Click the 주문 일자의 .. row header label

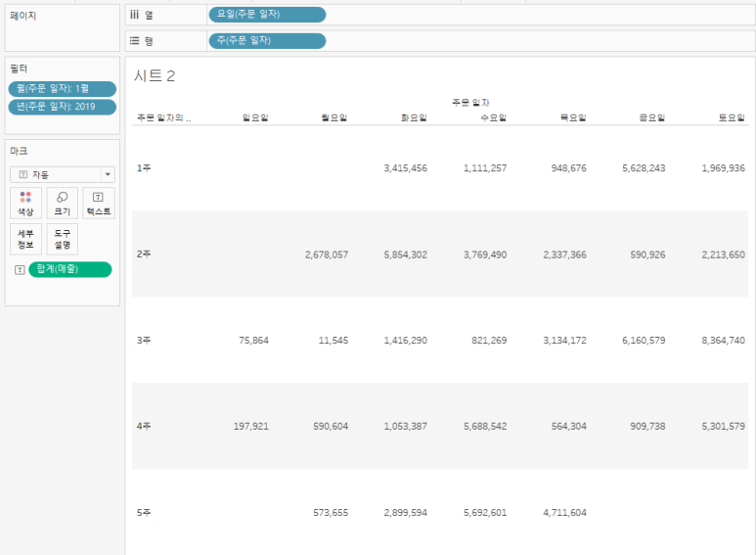coord(164,117)
